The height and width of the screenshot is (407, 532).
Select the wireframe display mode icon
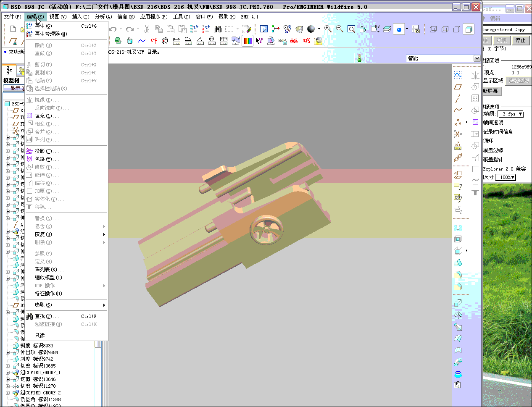(x=433, y=29)
